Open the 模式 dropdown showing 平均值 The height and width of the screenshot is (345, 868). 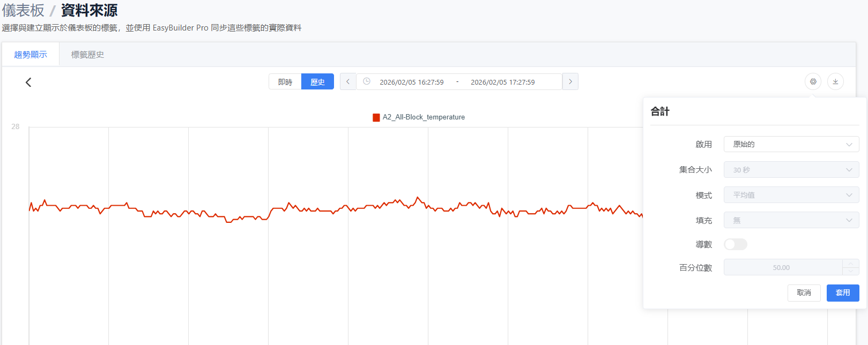tap(791, 195)
